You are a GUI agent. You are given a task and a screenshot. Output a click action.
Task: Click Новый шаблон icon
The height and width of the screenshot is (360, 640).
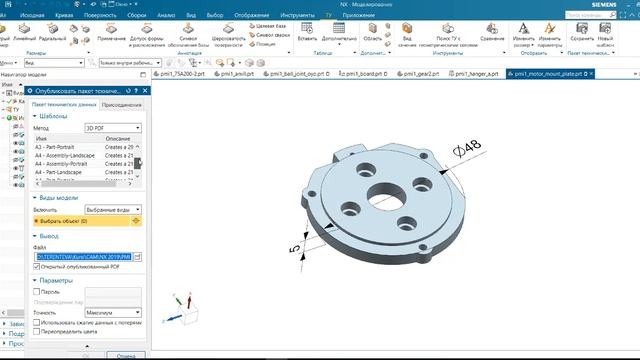click(x=605, y=35)
